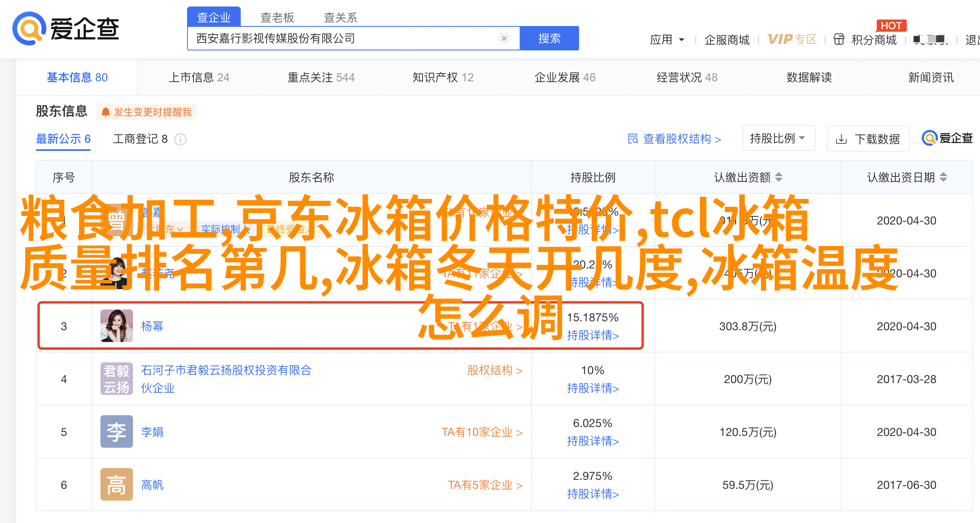
Task: Click the 李 avatar tile
Action: (x=117, y=431)
